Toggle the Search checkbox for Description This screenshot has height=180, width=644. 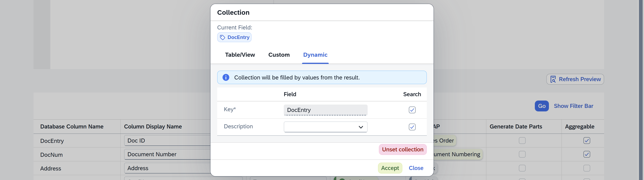click(x=412, y=127)
